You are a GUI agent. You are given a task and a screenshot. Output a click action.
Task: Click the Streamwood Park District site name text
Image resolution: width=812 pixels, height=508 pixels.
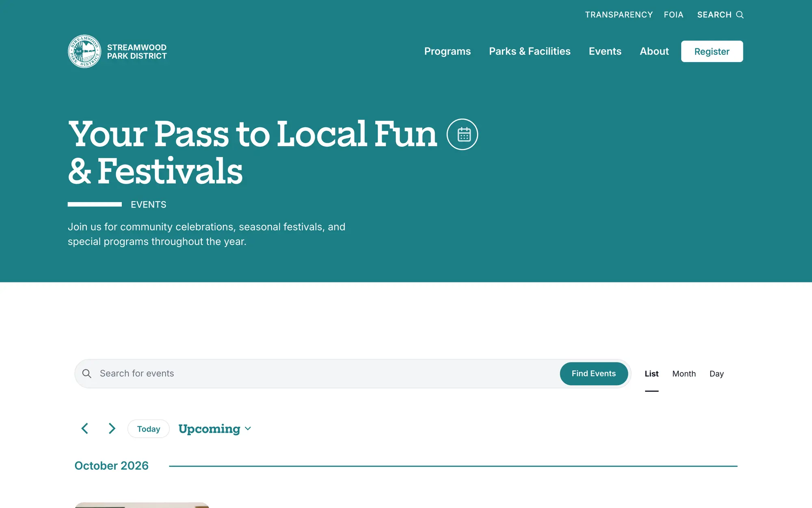137,52
